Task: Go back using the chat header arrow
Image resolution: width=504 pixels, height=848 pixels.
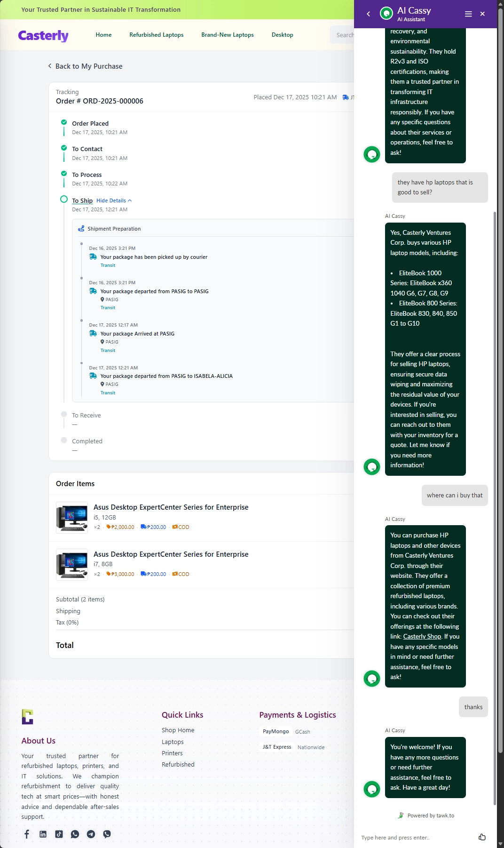Action: pos(369,14)
